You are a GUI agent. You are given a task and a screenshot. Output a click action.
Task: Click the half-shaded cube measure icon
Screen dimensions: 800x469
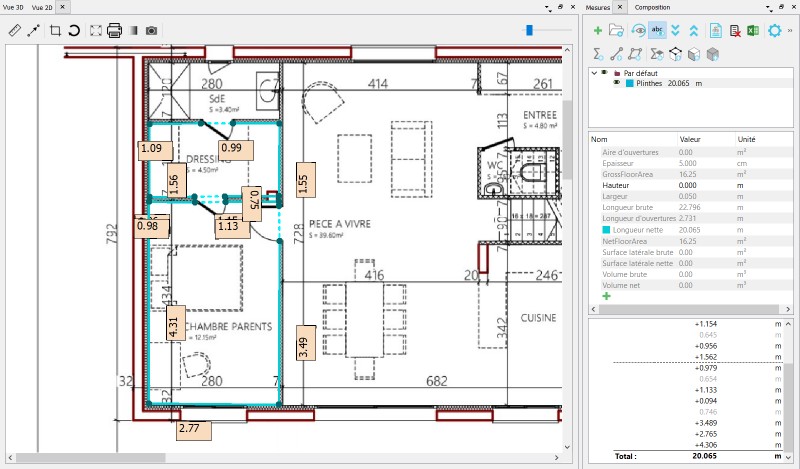[694, 54]
